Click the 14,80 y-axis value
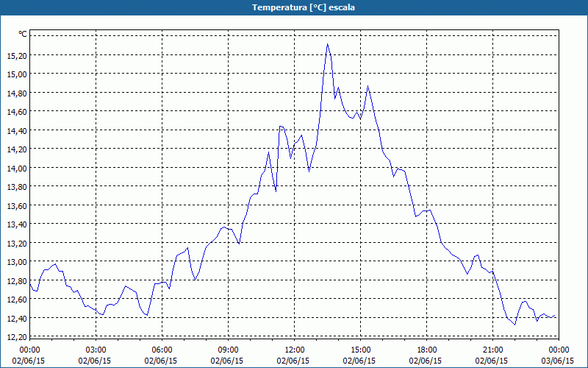The height and width of the screenshot is (368, 588). coord(17,93)
